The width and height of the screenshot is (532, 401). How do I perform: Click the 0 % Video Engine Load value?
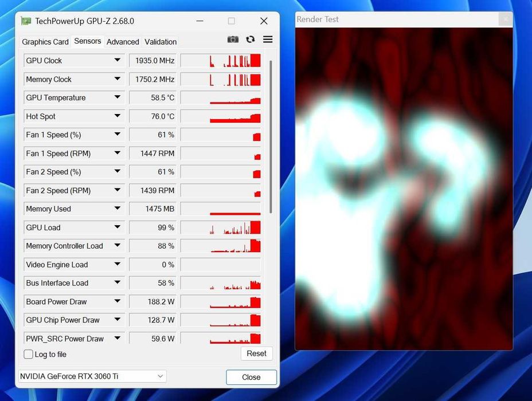point(152,265)
